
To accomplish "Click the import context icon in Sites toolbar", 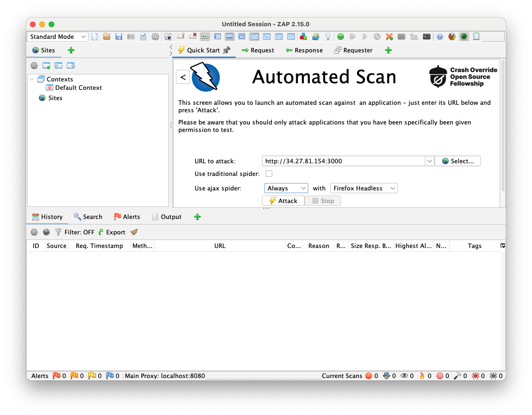I will point(58,66).
